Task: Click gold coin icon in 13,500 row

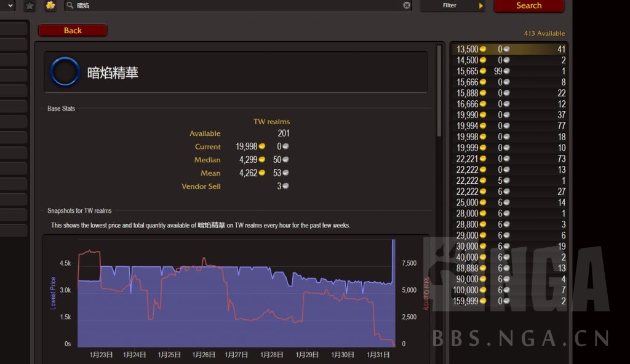Action: point(483,49)
